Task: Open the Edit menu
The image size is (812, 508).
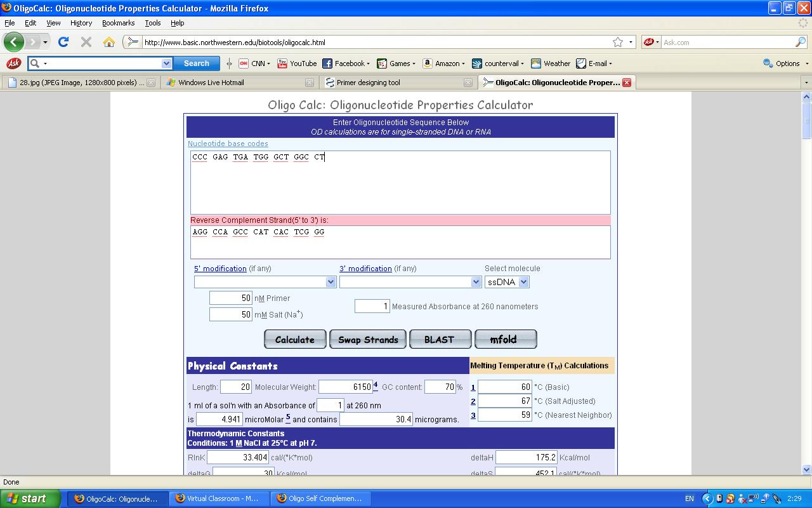Action: coord(30,23)
